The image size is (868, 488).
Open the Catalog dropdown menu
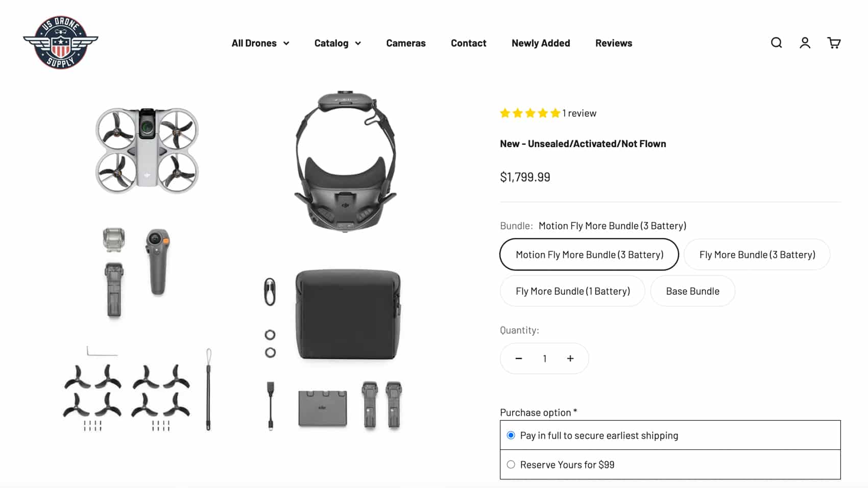click(x=337, y=43)
